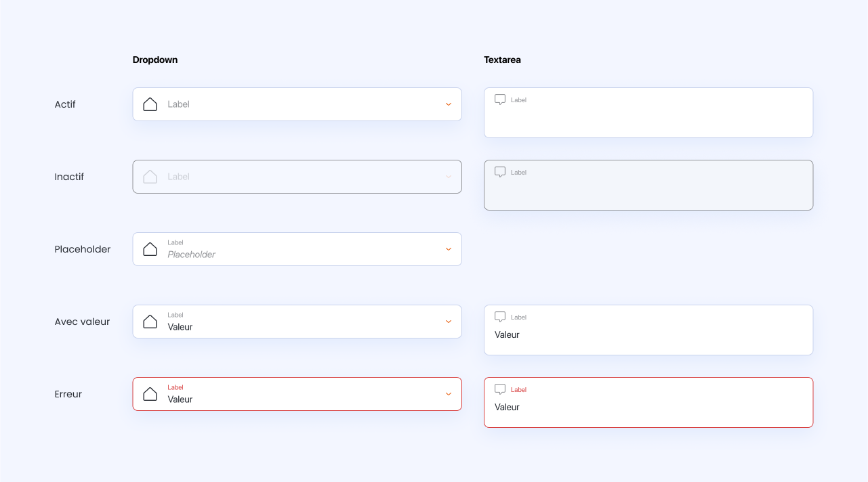Image resolution: width=868 pixels, height=482 pixels.
Task: Click the chat bubble icon in Erreur textarea
Action: coord(500,389)
